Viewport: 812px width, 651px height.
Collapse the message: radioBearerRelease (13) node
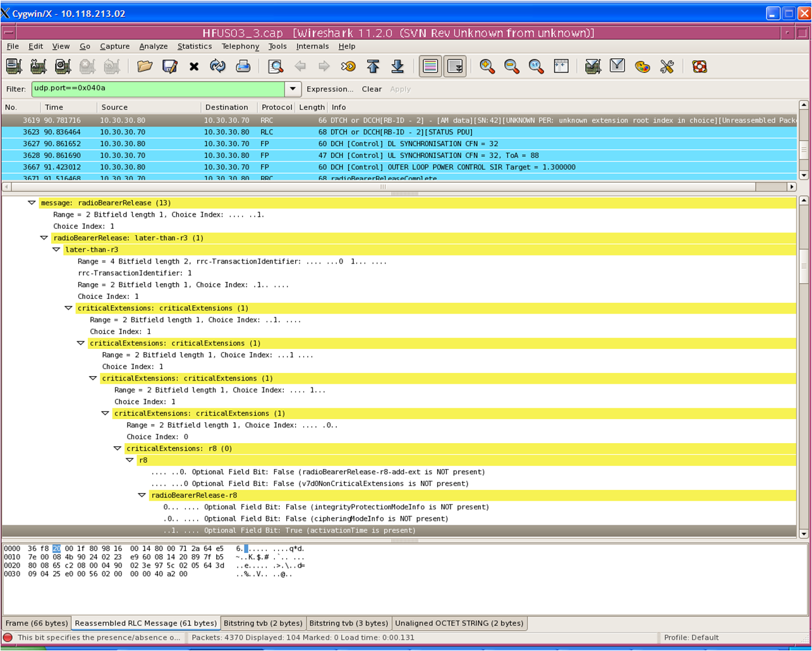click(x=32, y=203)
